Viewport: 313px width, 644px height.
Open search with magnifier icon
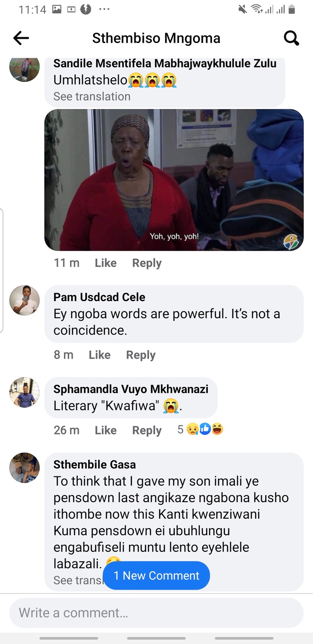point(291,38)
